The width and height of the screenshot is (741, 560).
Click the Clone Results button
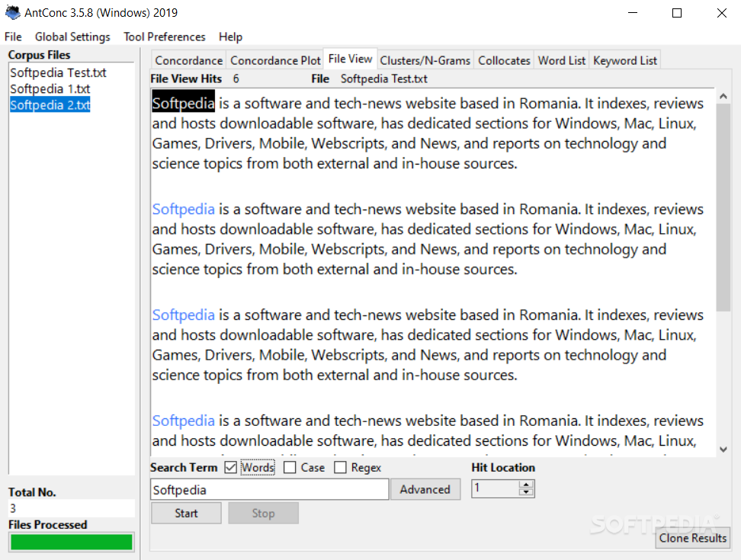[x=692, y=538]
